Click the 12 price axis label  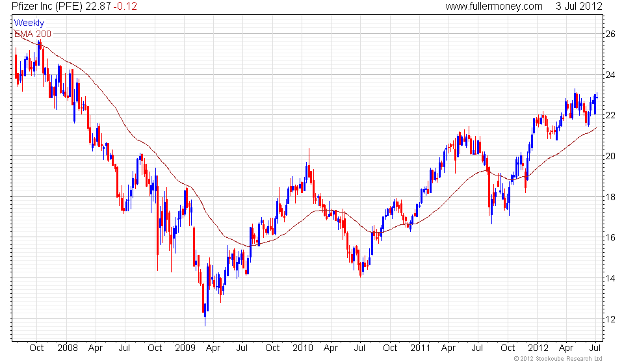[610, 319]
